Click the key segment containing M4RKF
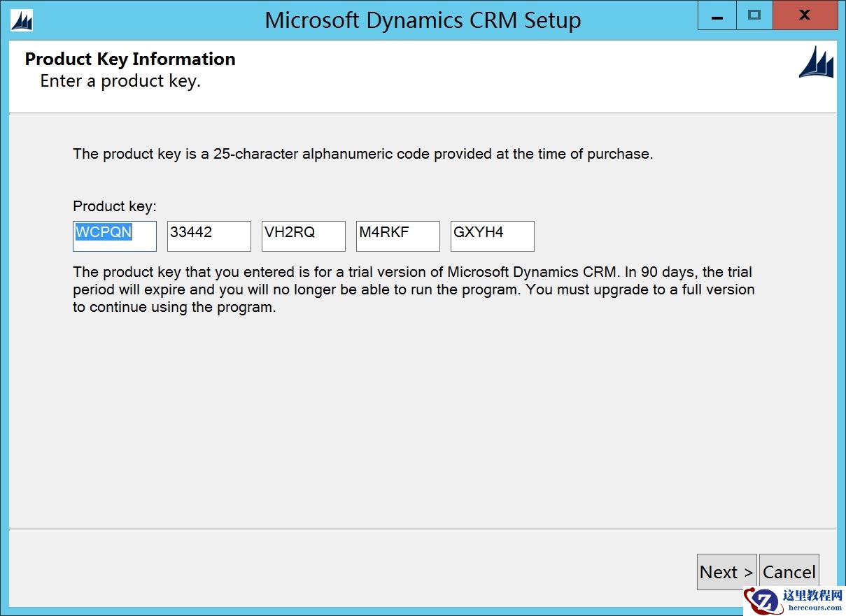Screen dimensions: 846x616 397,236
